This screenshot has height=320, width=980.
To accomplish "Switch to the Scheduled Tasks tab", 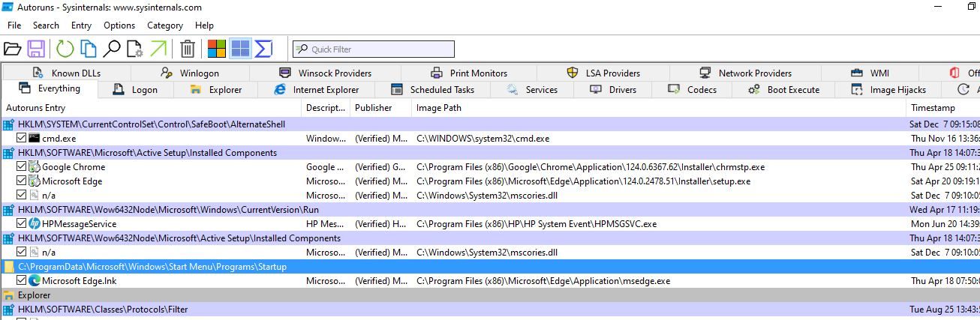I will (x=433, y=89).
